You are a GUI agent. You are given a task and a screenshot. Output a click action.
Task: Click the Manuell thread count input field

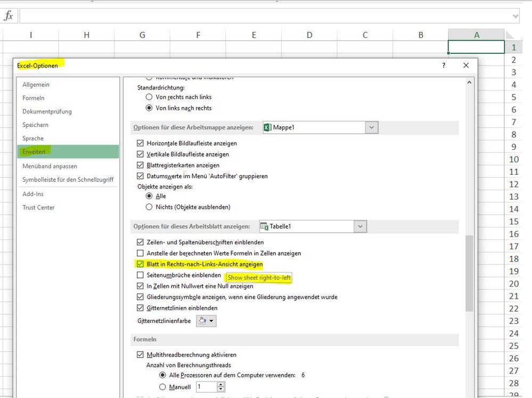tap(206, 387)
